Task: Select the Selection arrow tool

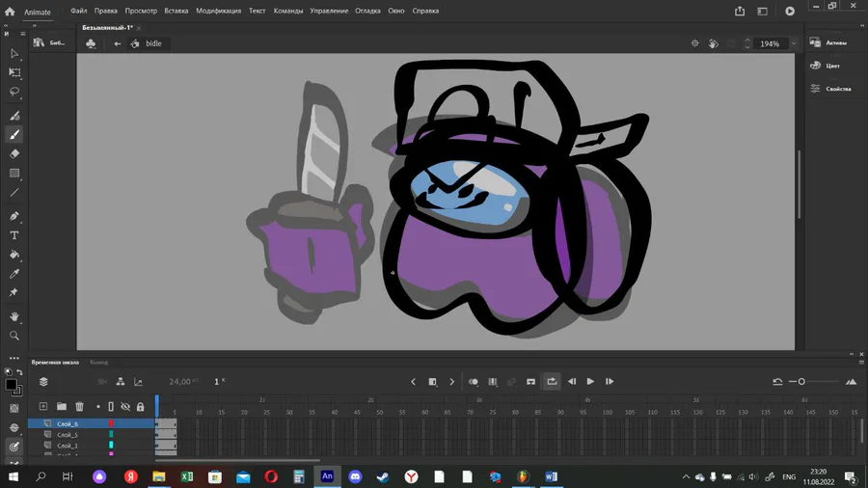Action: (14, 54)
